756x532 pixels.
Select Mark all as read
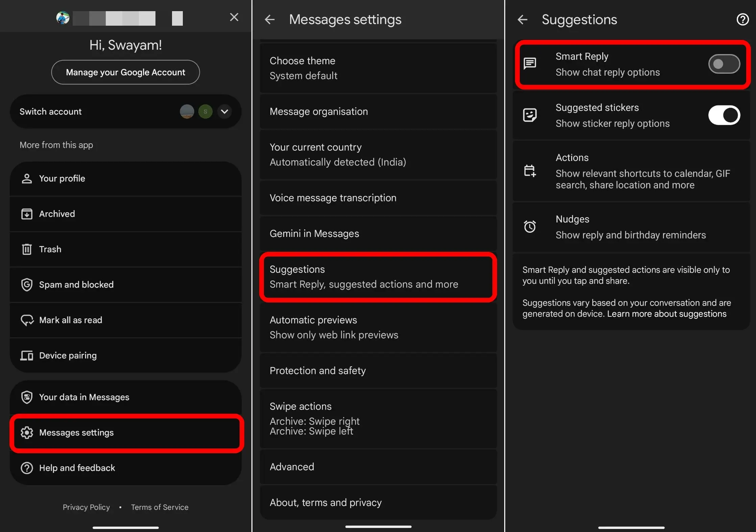point(70,320)
